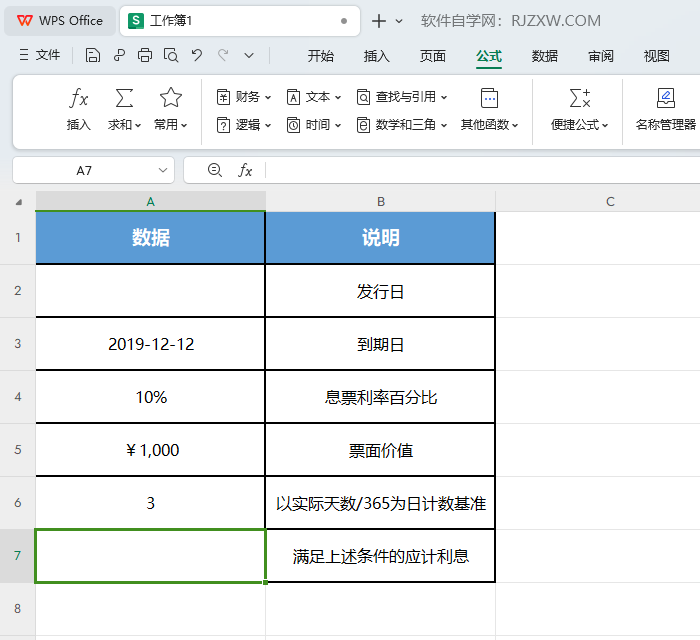Select column C header
Screen dimensions: 700x640
(610, 202)
